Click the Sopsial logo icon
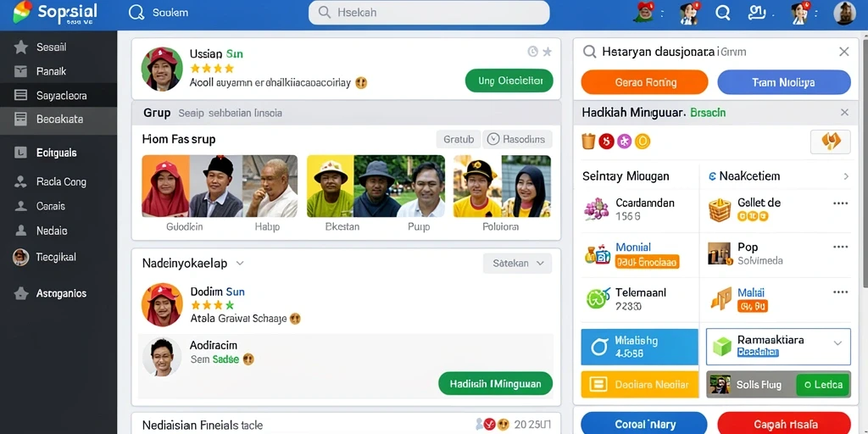 pyautogui.click(x=22, y=12)
